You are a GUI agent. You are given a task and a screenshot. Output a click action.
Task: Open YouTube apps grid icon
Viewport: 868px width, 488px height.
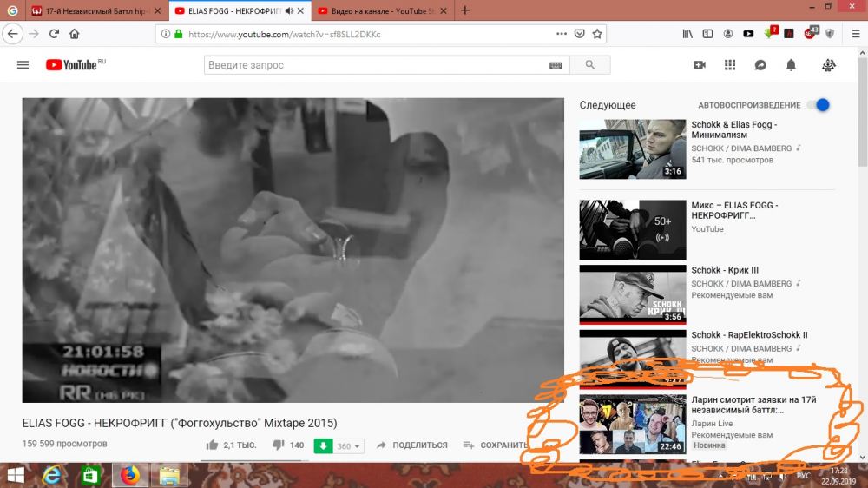click(x=730, y=65)
